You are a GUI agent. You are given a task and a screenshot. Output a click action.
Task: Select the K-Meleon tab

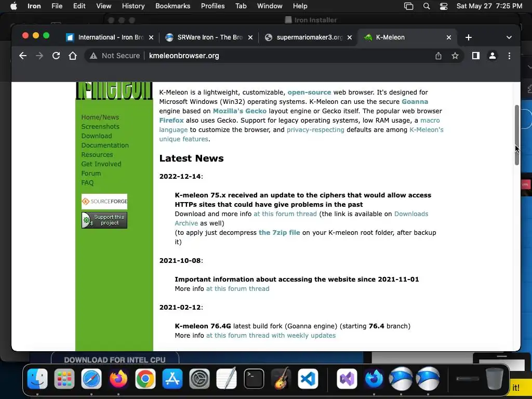coord(407,37)
